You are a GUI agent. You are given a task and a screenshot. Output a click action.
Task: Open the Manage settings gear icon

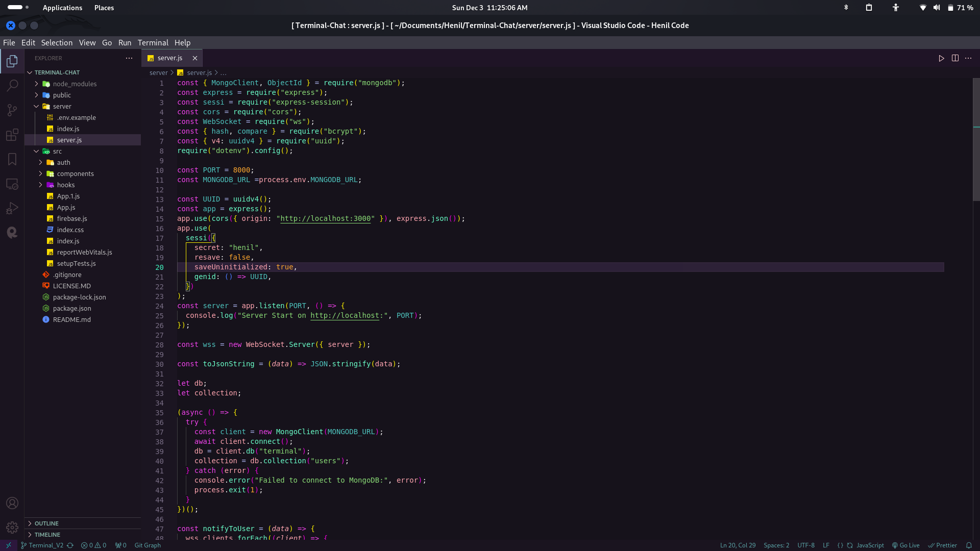point(12,528)
